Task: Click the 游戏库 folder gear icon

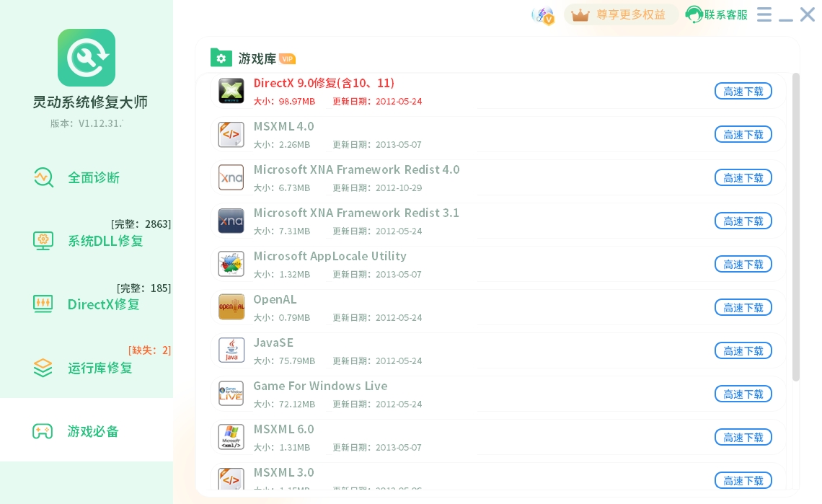Action: [x=221, y=58]
